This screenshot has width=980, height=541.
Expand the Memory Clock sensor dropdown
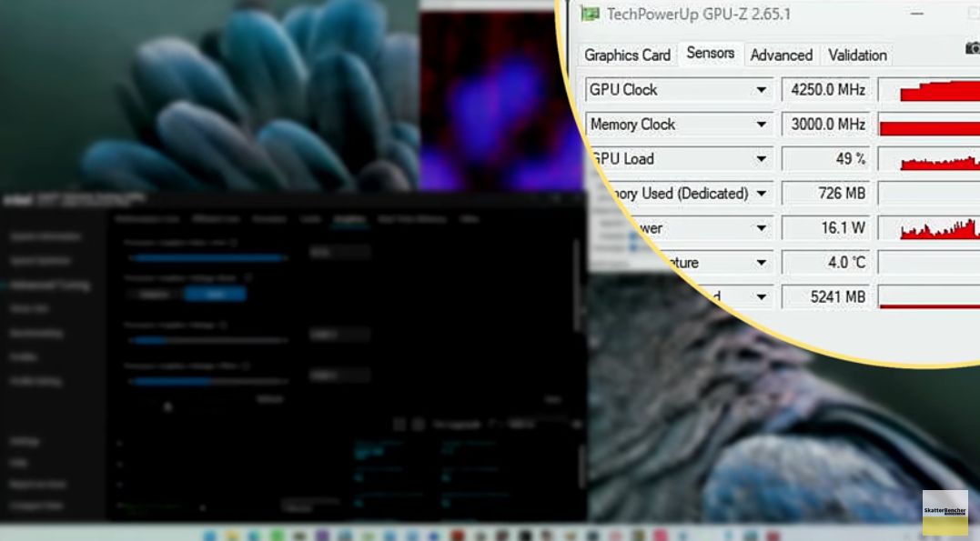point(762,125)
